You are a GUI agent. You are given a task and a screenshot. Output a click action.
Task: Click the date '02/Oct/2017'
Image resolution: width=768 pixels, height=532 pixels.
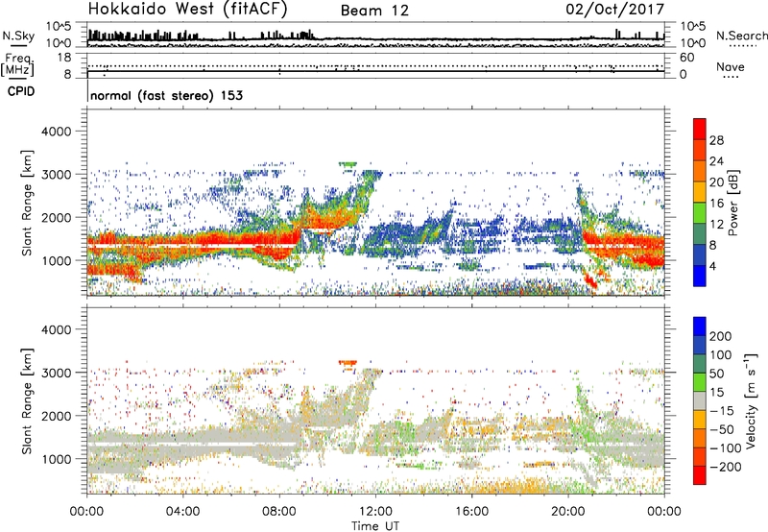tap(614, 9)
